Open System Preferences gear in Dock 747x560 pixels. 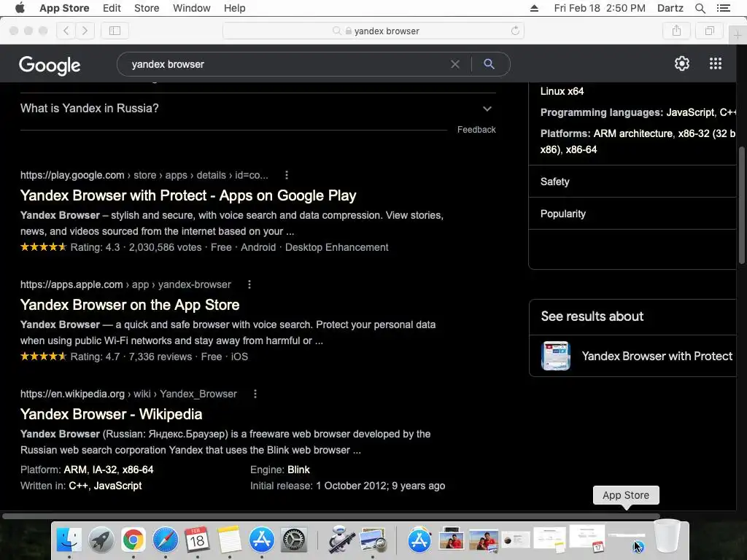coord(293,540)
